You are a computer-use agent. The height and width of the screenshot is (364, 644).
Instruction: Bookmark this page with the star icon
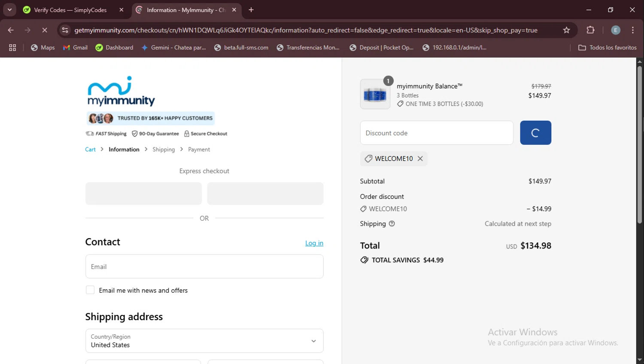(x=566, y=30)
